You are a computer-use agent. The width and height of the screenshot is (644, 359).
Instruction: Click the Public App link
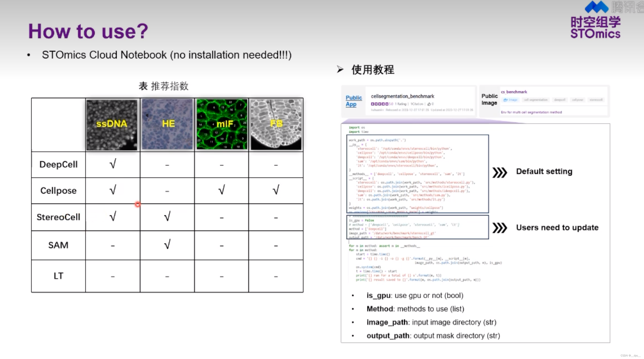point(353,101)
